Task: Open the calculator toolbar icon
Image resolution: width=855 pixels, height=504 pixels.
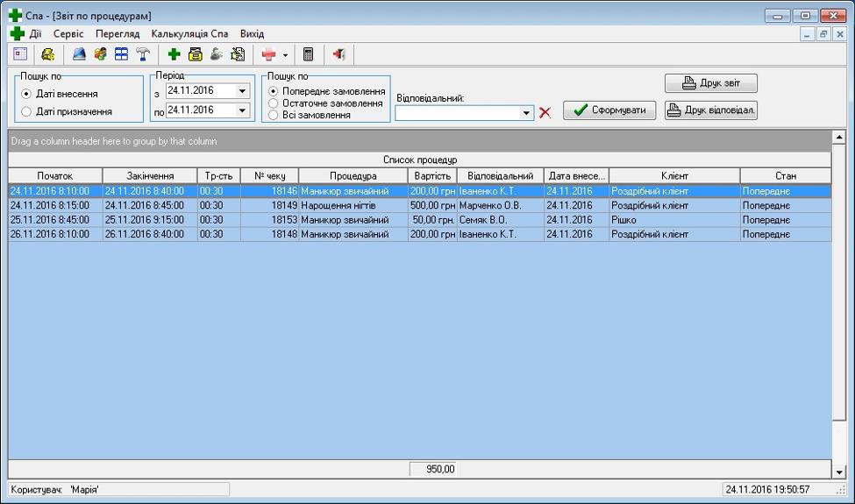Action: [308, 54]
